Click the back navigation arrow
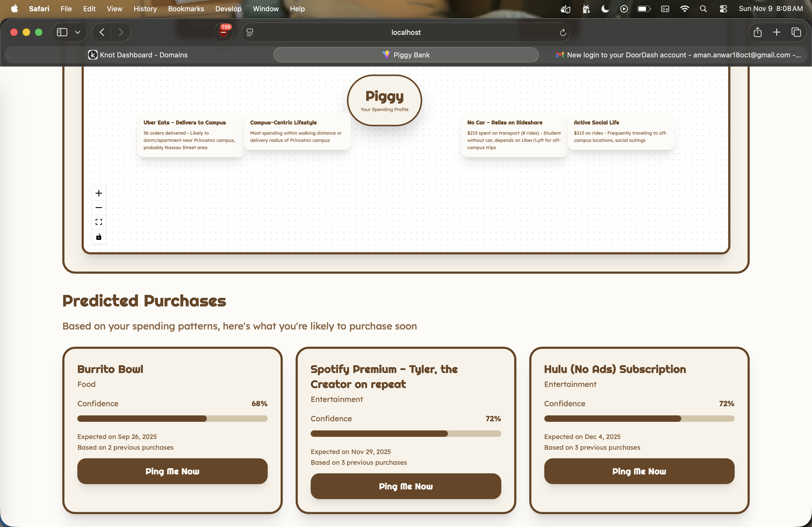Image resolution: width=812 pixels, height=527 pixels. [102, 32]
